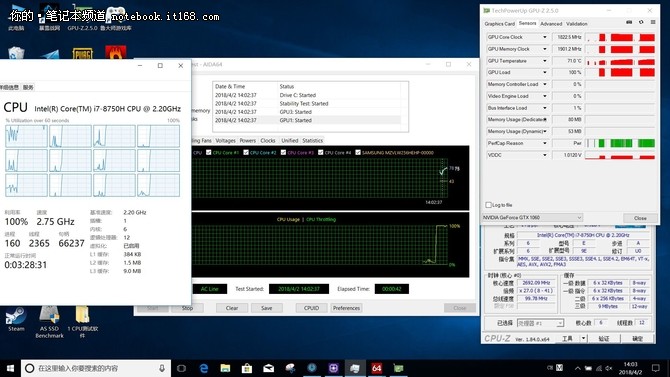Click GPU-Z screenshot camera icon

(629, 23)
